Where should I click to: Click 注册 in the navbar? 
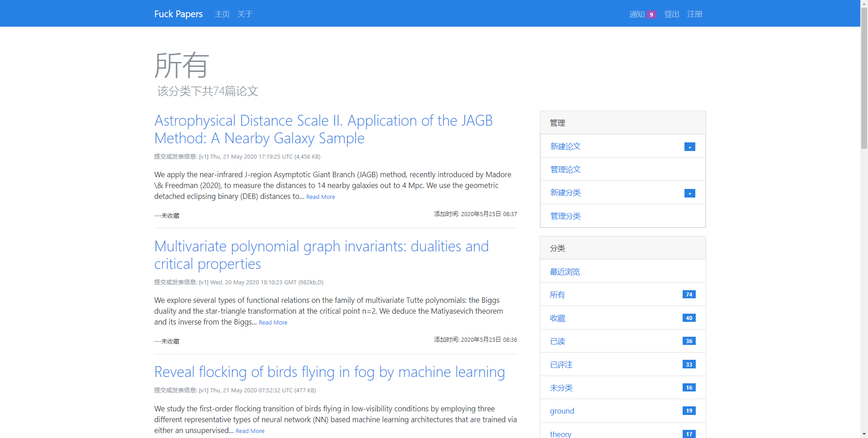tap(694, 14)
